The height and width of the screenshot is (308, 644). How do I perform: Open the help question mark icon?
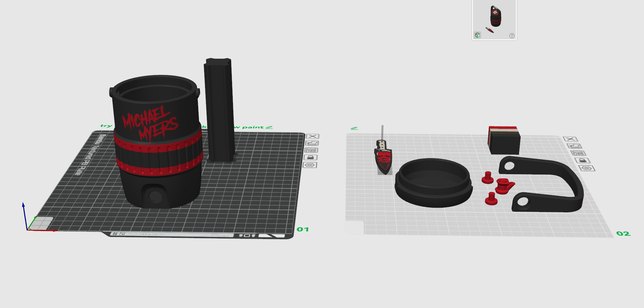point(512,36)
